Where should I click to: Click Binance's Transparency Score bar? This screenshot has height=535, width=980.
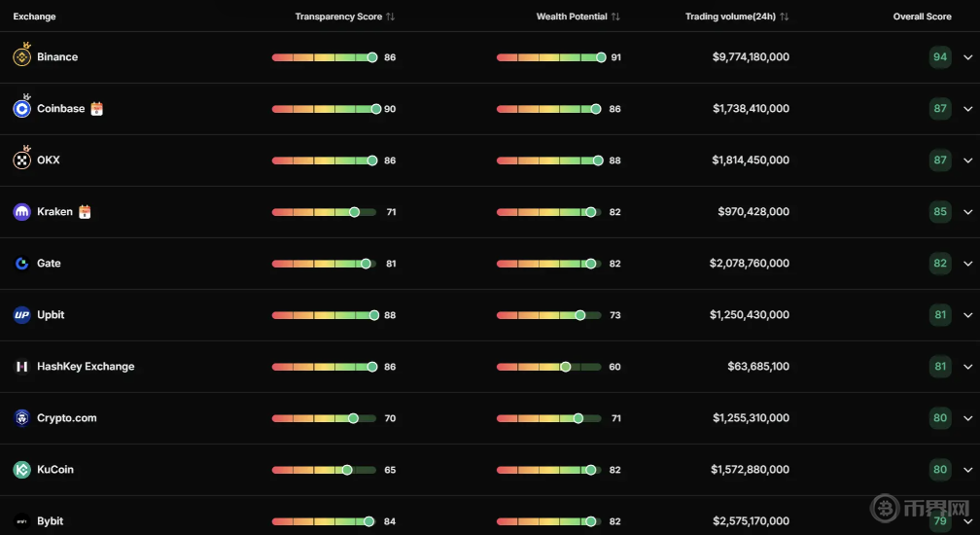click(325, 57)
